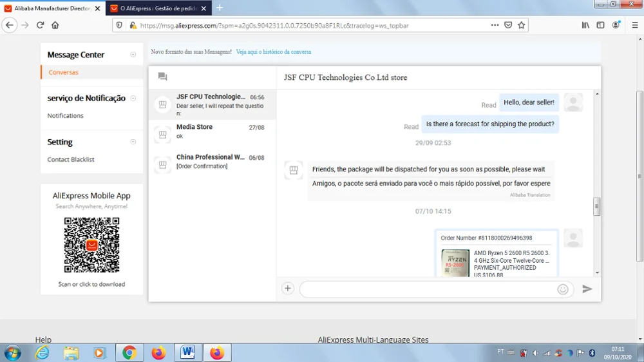Switch to the AliExpress Gestão de pedidos tab

pyautogui.click(x=158, y=8)
